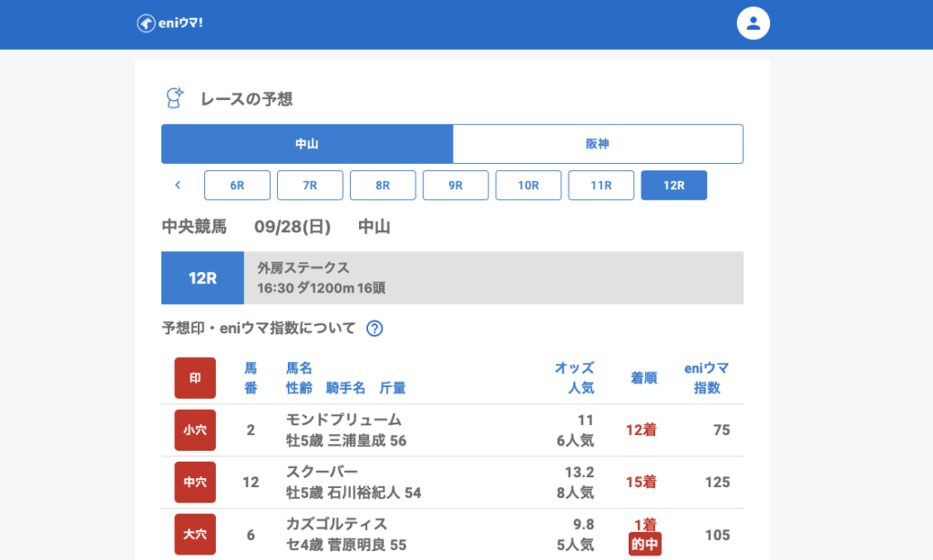The width and height of the screenshot is (933, 560).
Task: Choose the 8R race button
Action: 383,185
